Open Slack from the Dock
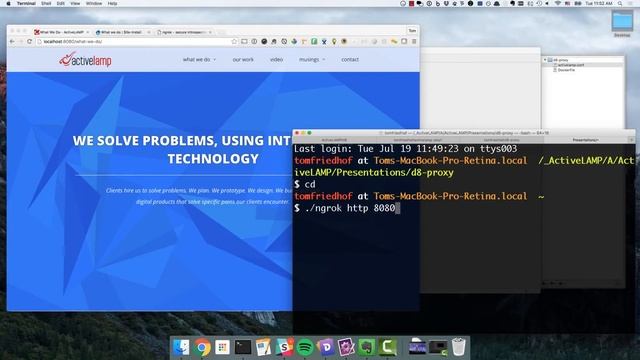 click(284, 347)
